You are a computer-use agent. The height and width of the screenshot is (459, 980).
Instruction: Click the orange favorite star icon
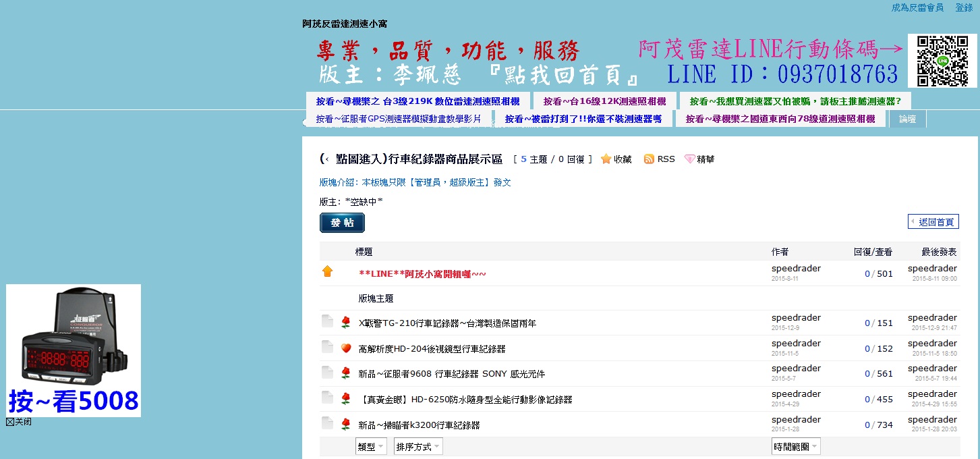coord(606,159)
